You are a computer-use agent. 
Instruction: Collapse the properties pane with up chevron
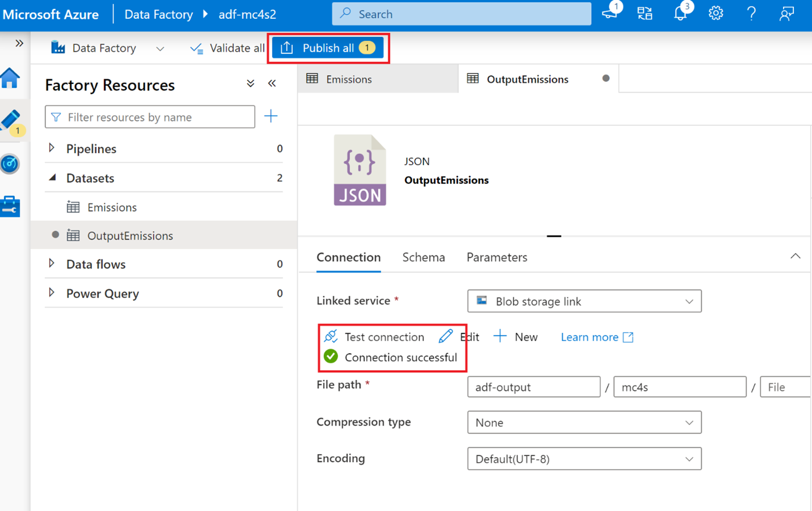tap(795, 257)
